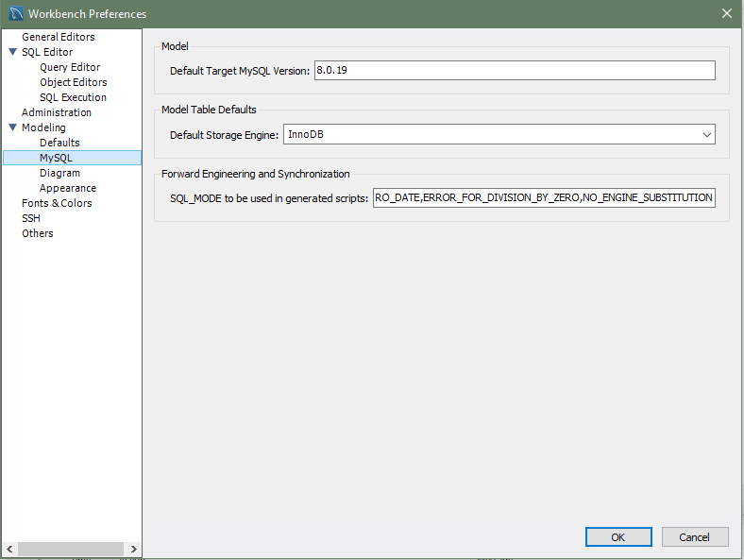This screenshot has width=744, height=560.
Task: Show Appearance modeling settings
Action: pyautogui.click(x=68, y=188)
